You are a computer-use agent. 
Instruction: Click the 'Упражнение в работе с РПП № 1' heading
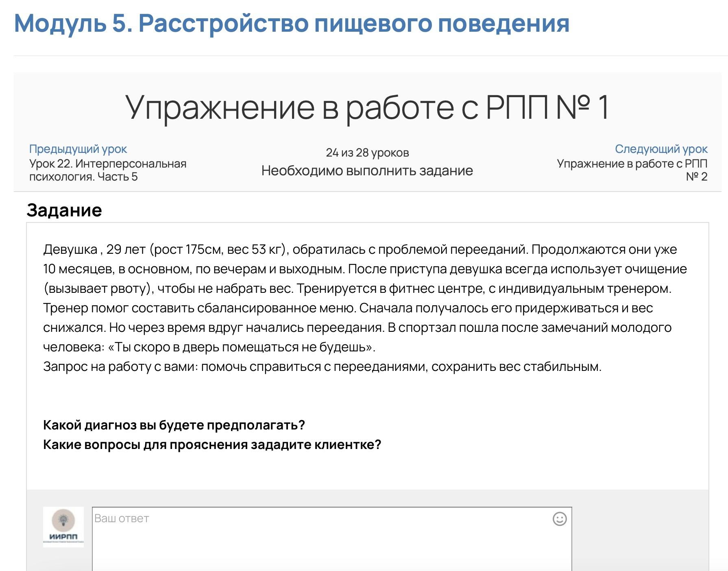367,107
